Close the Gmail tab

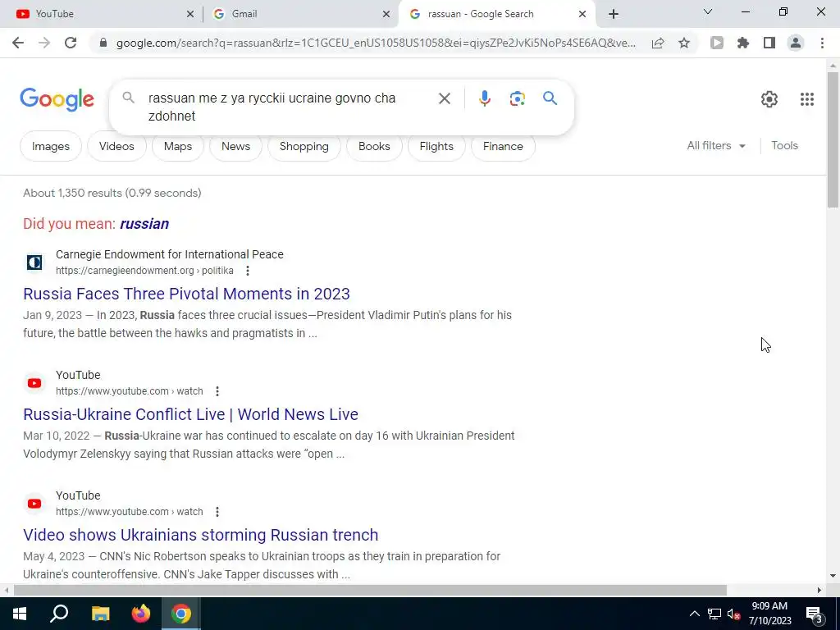click(386, 15)
